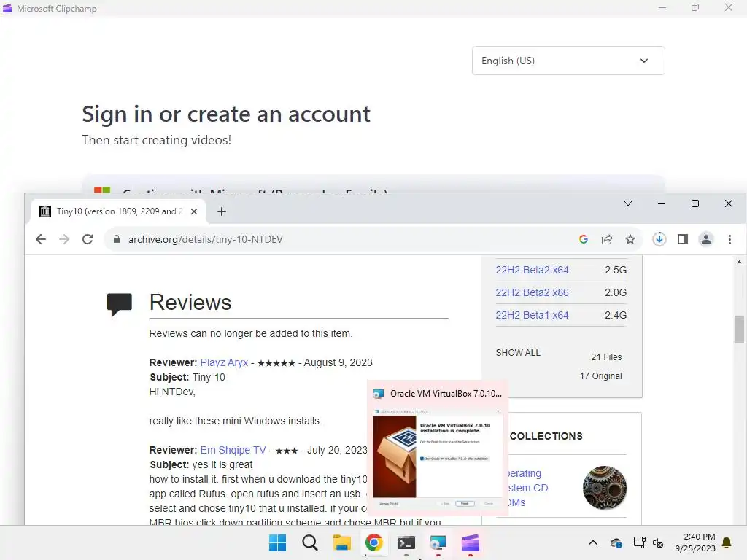Open the English (US) language dropdown
This screenshot has height=560, width=747.
click(568, 61)
